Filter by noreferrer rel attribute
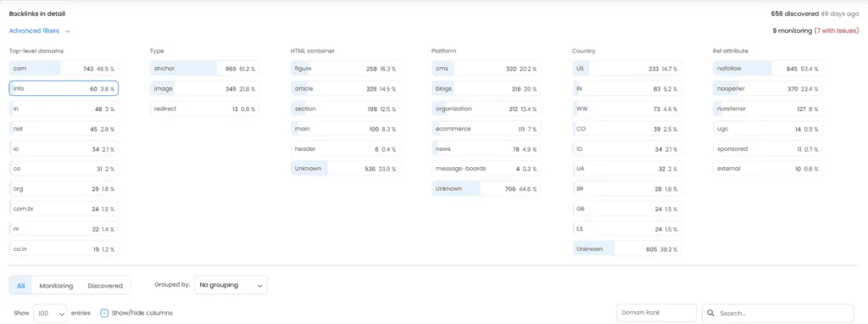 [767, 109]
